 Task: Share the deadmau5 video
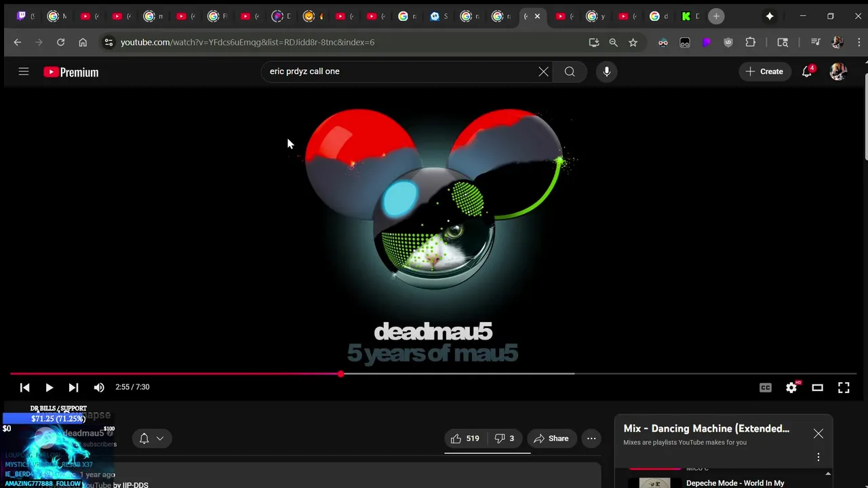tap(551, 439)
